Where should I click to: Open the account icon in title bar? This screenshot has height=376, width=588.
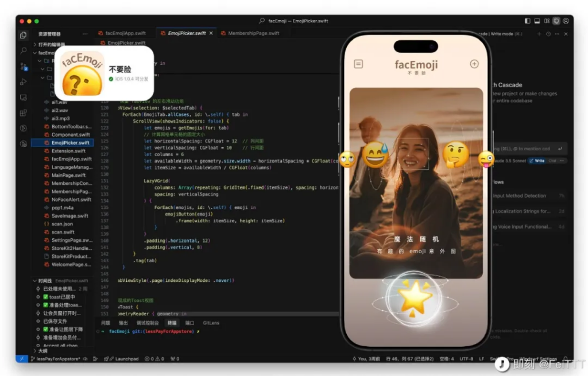tap(566, 21)
